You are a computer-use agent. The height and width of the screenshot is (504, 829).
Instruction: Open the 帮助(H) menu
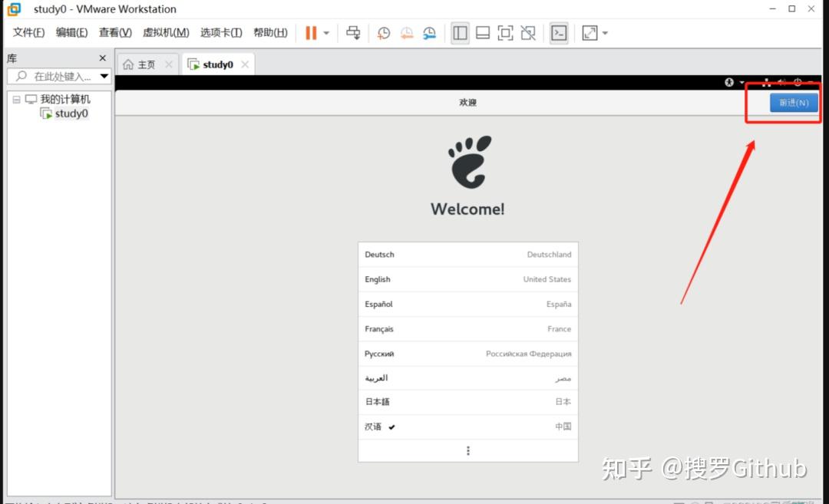coord(270,33)
